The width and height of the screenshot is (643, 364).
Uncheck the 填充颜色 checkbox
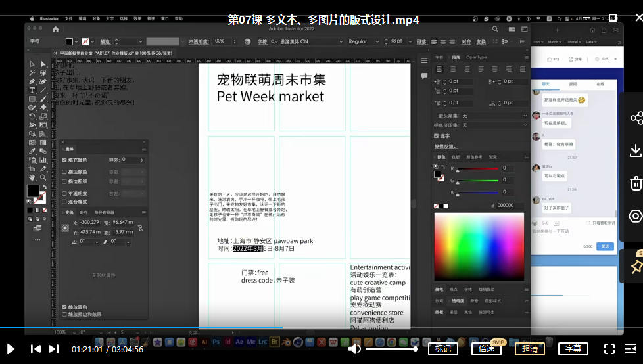pyautogui.click(x=64, y=160)
